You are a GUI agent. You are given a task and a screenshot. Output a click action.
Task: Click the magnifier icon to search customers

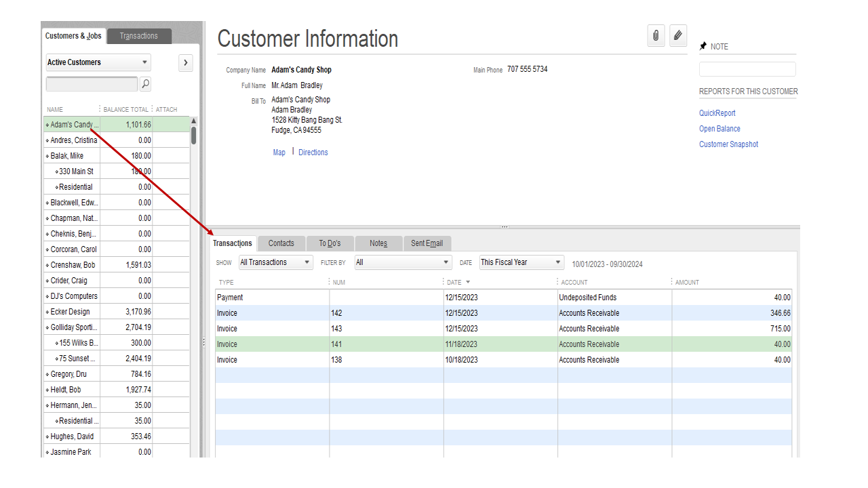tap(144, 83)
